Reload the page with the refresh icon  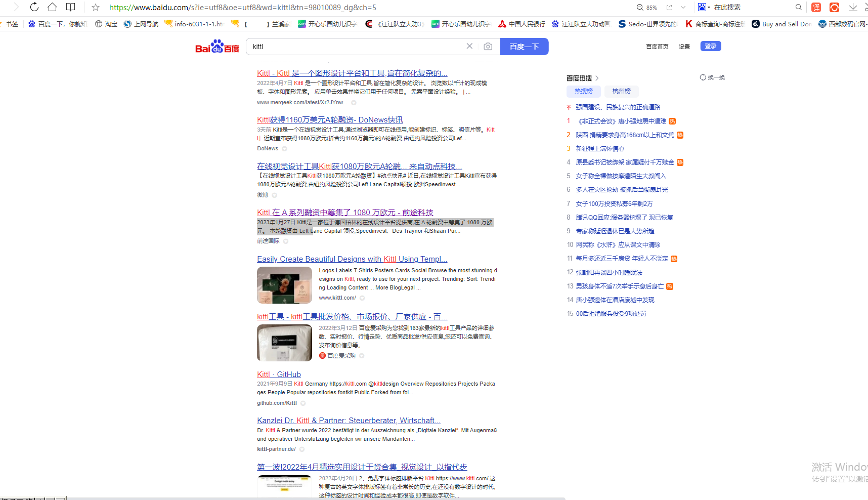coord(34,7)
